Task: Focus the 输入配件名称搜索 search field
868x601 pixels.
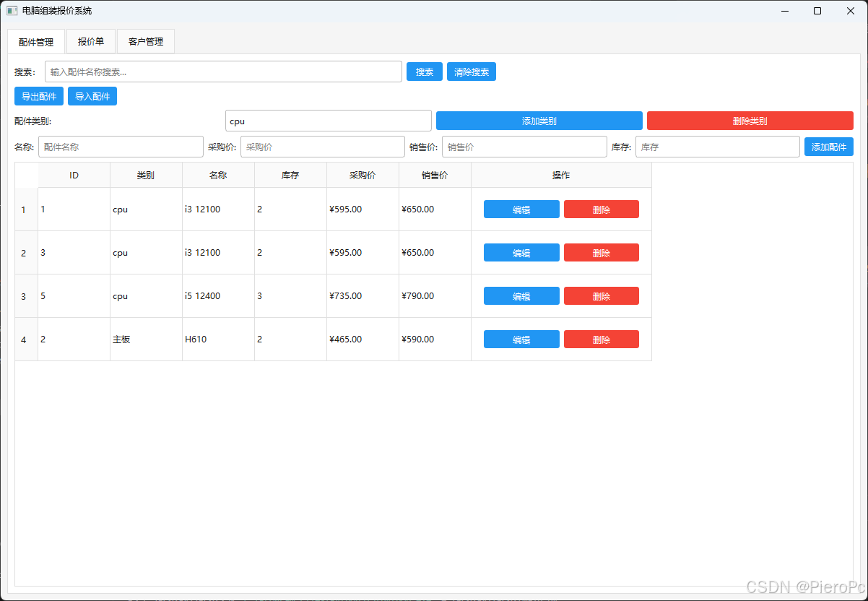Action: (223, 72)
